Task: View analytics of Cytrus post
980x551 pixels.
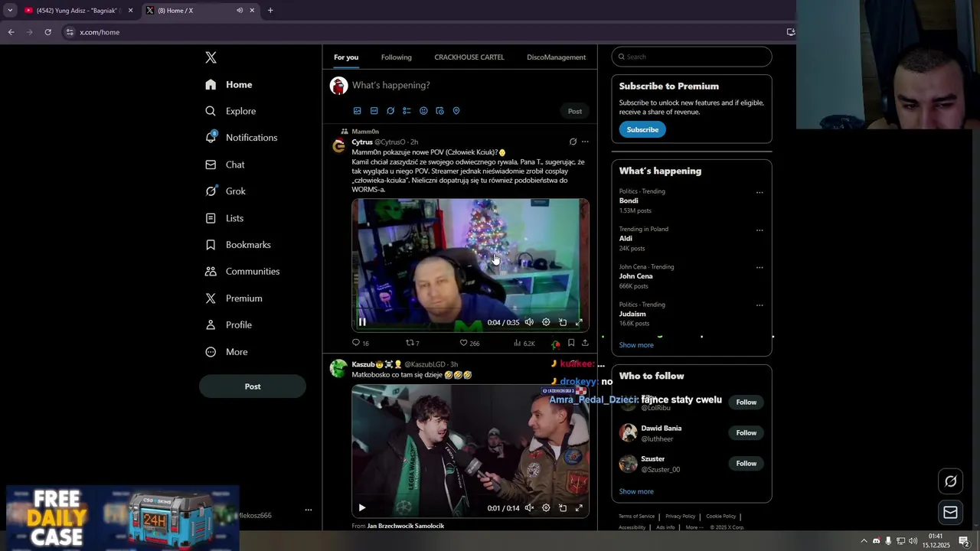Action: [524, 343]
